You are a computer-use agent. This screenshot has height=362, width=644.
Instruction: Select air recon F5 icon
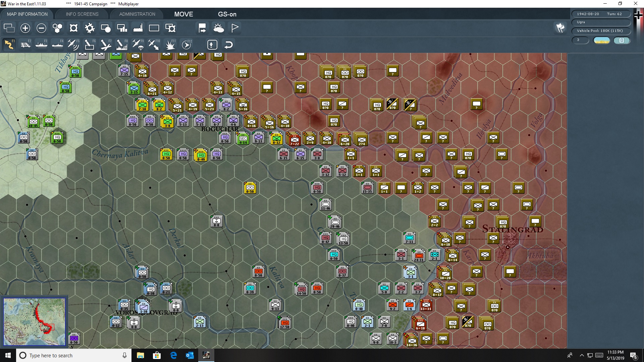(x=73, y=44)
